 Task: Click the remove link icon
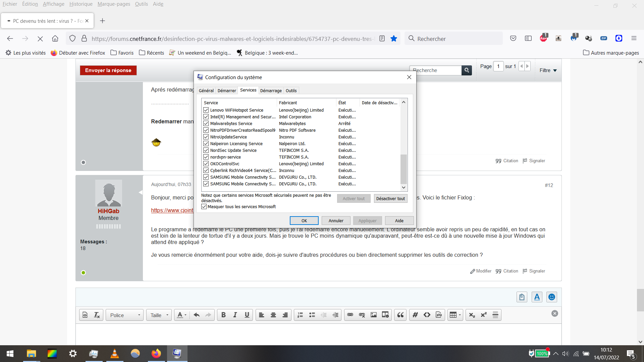coord(362,315)
